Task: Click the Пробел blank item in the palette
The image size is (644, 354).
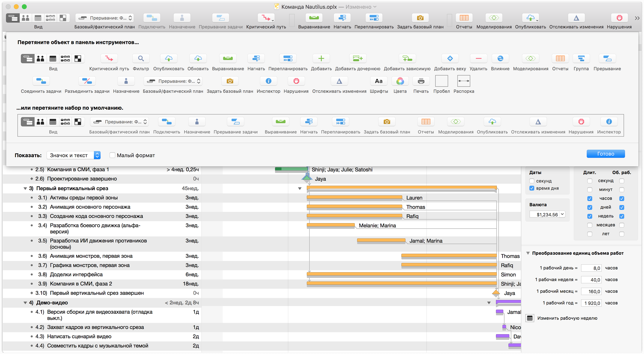Action: (442, 81)
